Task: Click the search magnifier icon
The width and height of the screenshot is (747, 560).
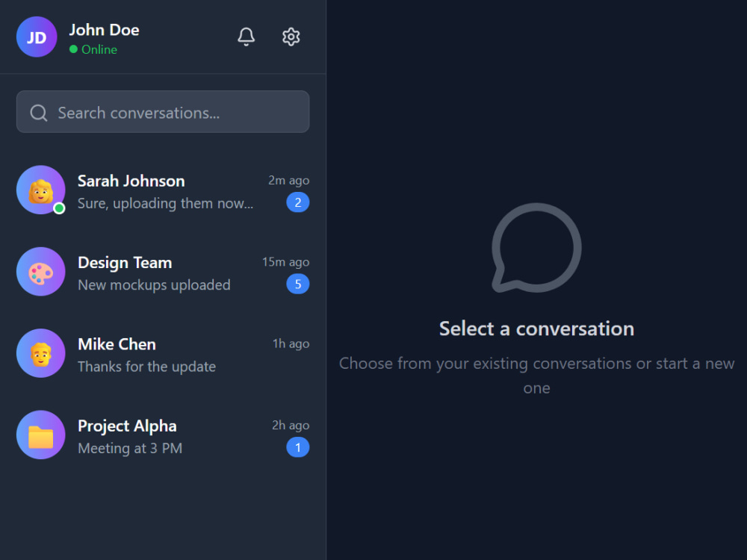Action: click(x=39, y=113)
